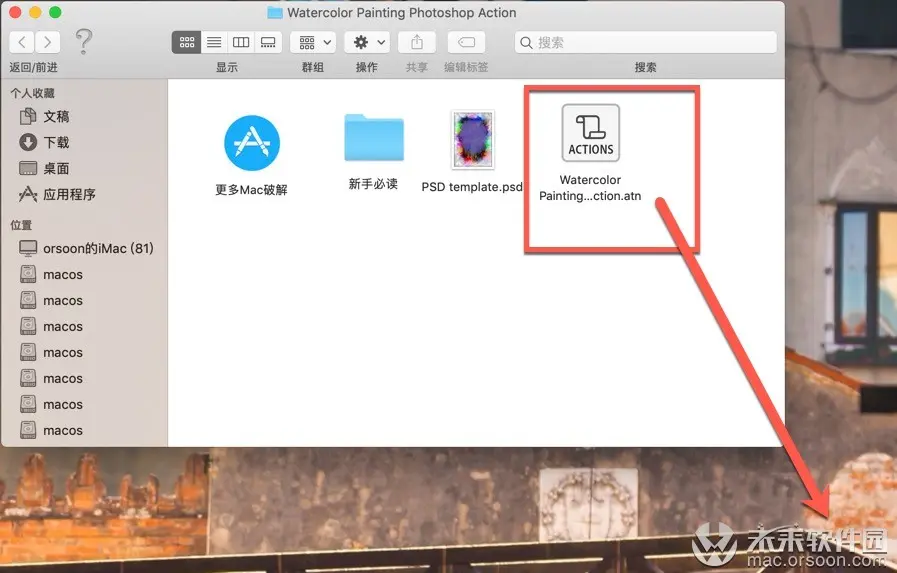Focus the 搜索 search field
The image size is (897, 573).
[x=646, y=42]
